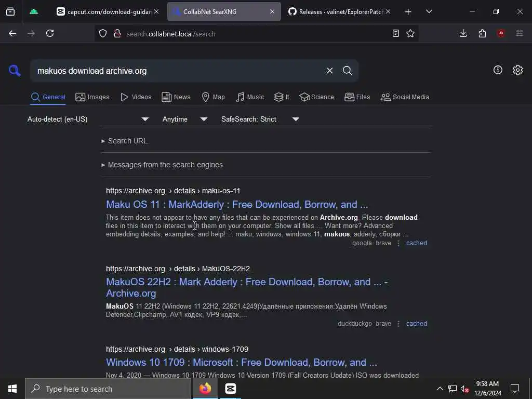Switch to Releases valinet/ExplorerPatcher tab

336,11
